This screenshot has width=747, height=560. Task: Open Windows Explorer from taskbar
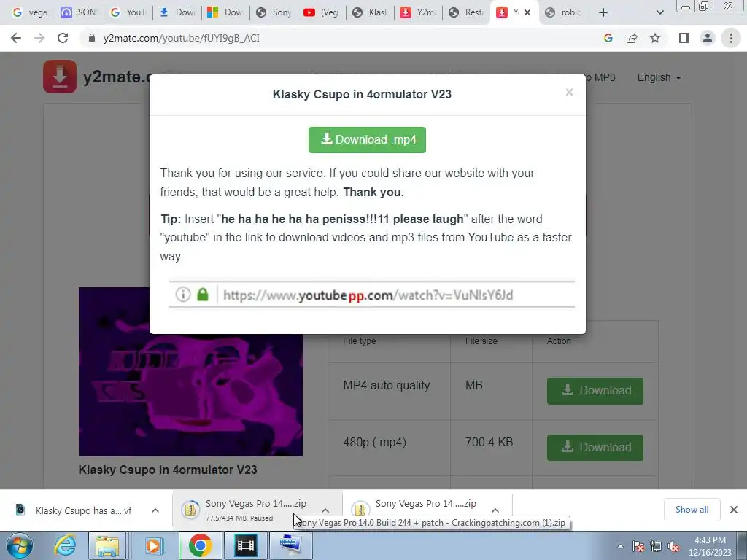tap(108, 545)
